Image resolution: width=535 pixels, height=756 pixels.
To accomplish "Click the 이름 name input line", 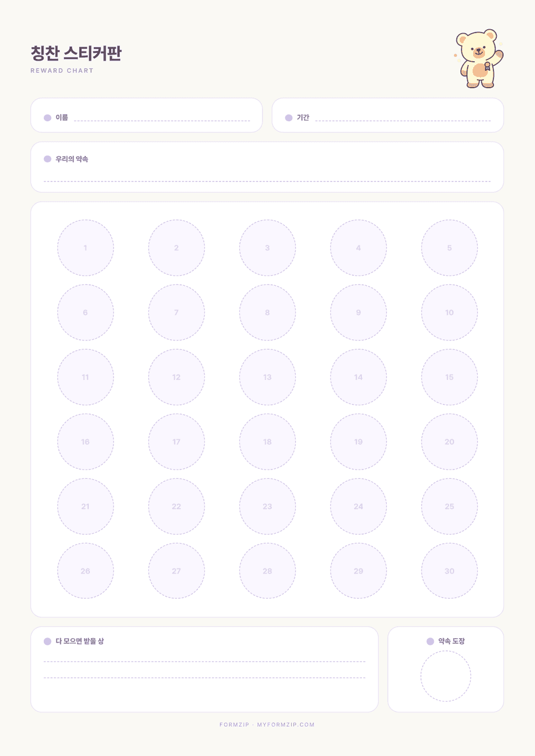I will [162, 121].
